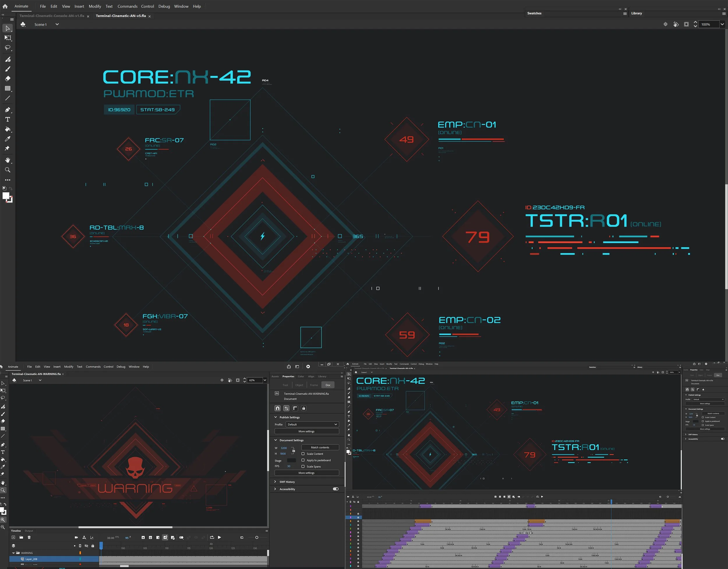728x569 pixels.
Task: Switch to the Terminal-Cinematic-Console-AN-v1.fla tab
Action: tap(52, 16)
